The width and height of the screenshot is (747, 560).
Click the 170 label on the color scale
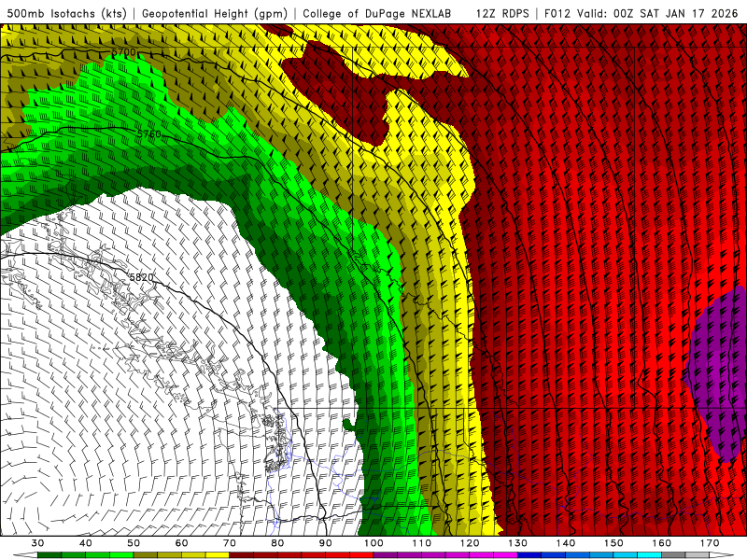[x=710, y=543]
